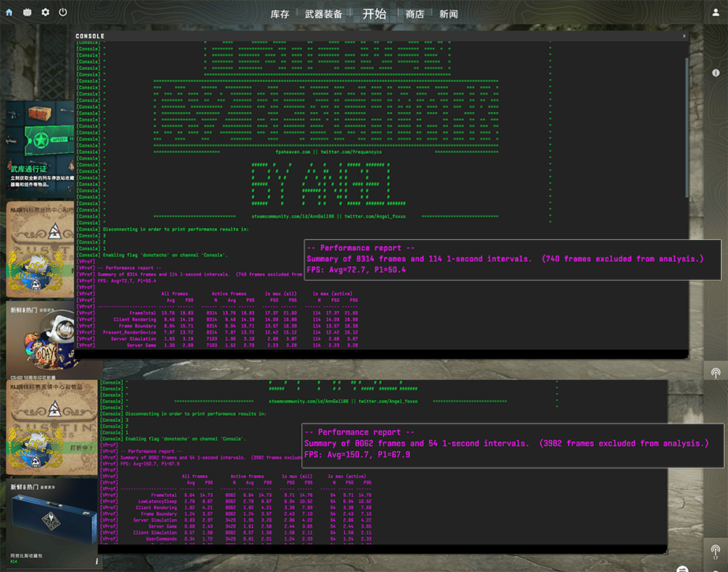
Task: Click the circular info icon in right sidebar
Action: [715, 73]
